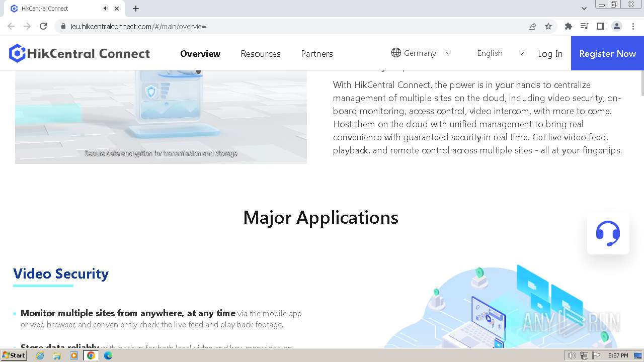This screenshot has width=644, height=362.
Task: Click the HikCentral Connect logo
Action: pyautogui.click(x=79, y=53)
